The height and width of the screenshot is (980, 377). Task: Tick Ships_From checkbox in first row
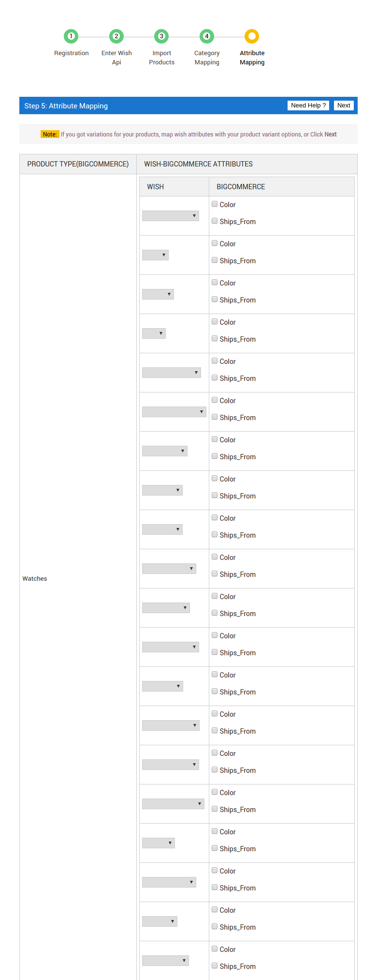[215, 221]
